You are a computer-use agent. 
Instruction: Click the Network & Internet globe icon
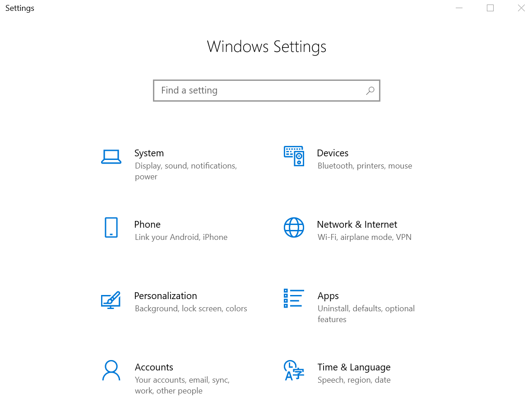coord(294,227)
